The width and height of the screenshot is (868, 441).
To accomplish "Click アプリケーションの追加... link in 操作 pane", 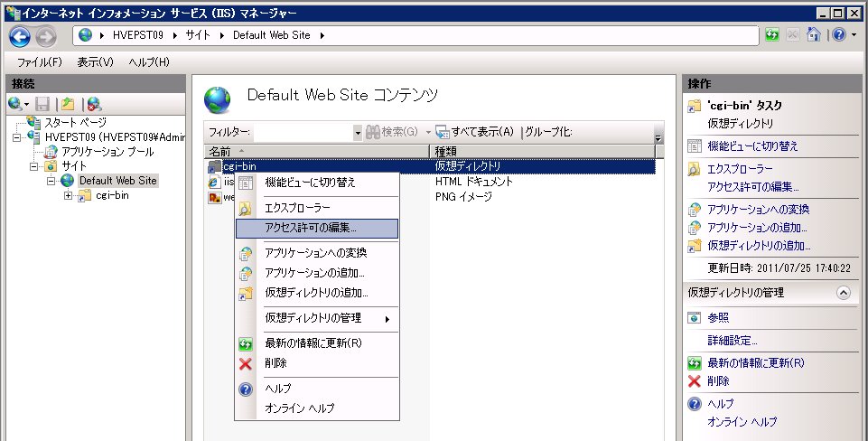I will point(757,228).
